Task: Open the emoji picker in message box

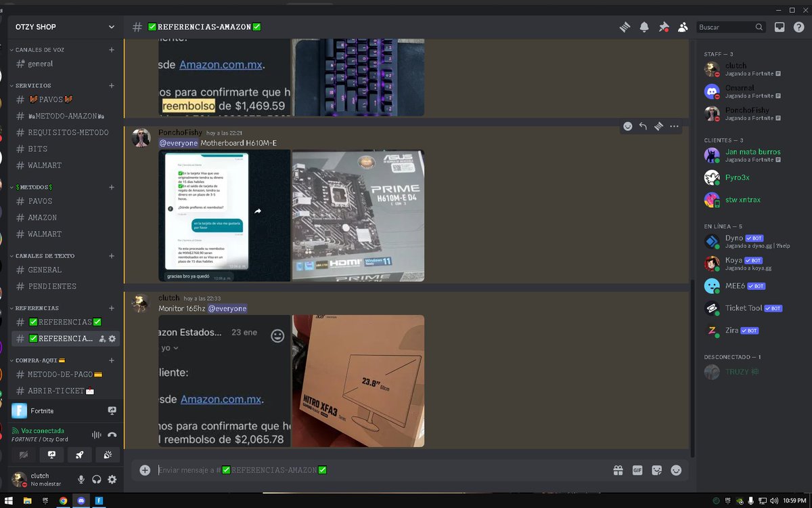Action: coord(676,470)
